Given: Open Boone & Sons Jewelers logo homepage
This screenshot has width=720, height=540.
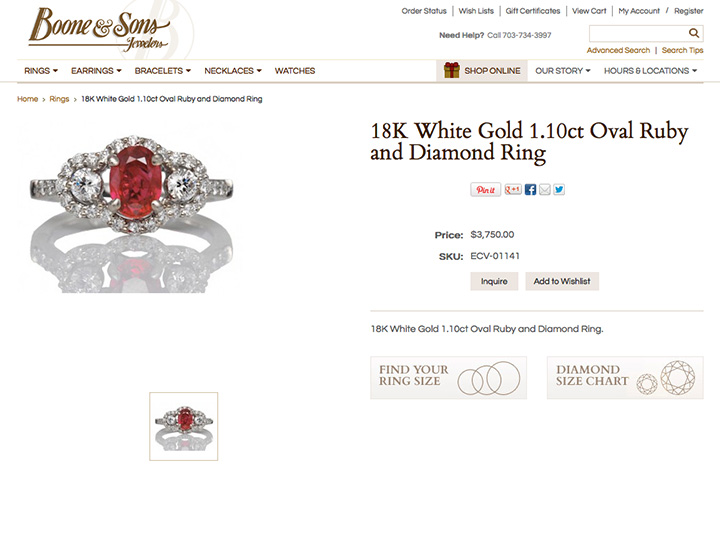Looking at the screenshot, I should [x=100, y=29].
